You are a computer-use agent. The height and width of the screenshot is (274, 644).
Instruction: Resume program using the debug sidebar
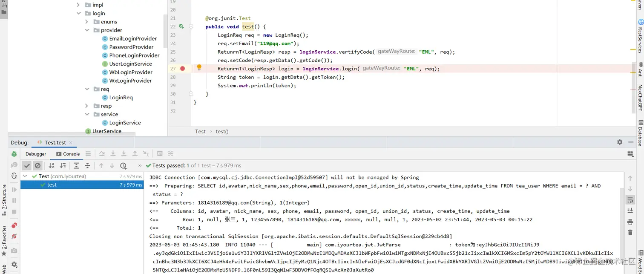pyautogui.click(x=14, y=190)
